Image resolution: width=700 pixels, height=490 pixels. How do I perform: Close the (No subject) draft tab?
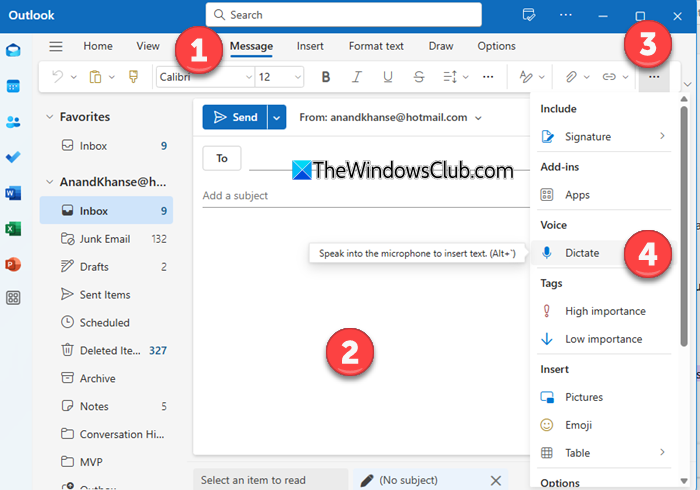[x=496, y=480]
